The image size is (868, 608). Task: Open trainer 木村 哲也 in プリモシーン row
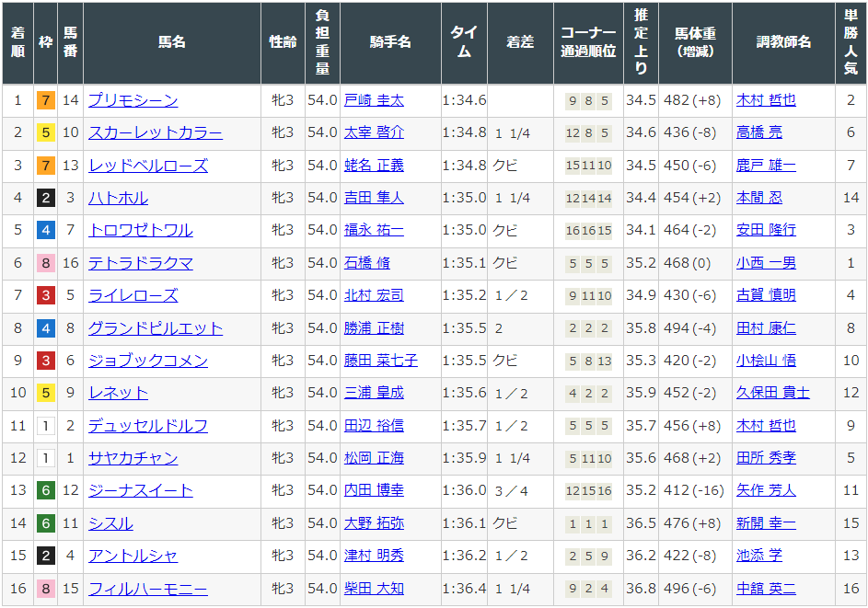[766, 100]
